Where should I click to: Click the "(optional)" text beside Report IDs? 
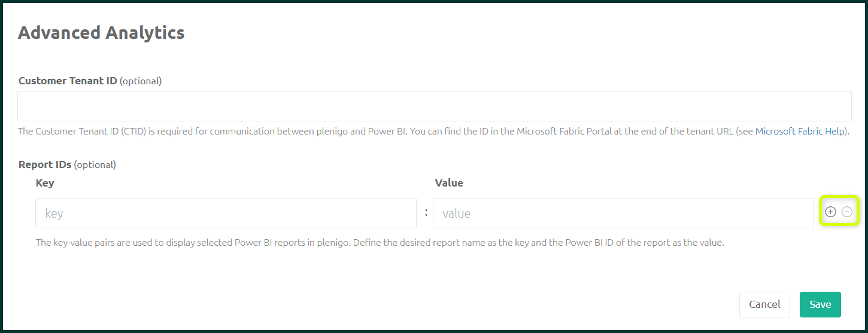pos(95,164)
